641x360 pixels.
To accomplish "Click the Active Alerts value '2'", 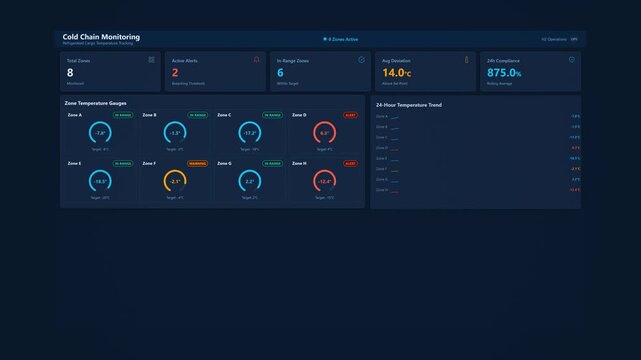I will click(x=175, y=73).
